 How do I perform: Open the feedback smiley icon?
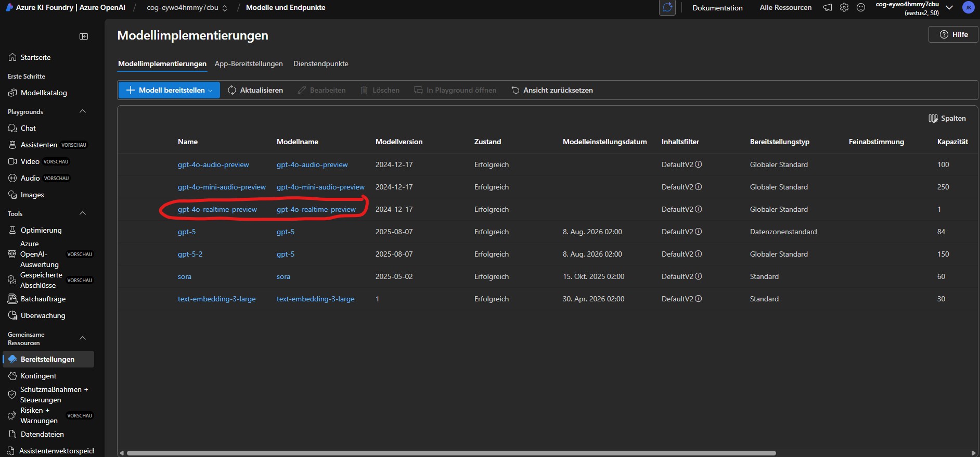(861, 8)
